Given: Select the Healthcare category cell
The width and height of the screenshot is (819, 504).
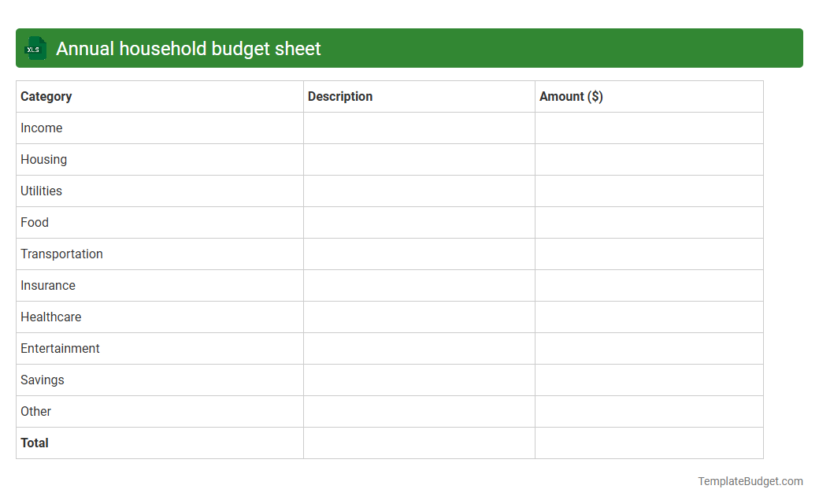Looking at the screenshot, I should click(50, 317).
